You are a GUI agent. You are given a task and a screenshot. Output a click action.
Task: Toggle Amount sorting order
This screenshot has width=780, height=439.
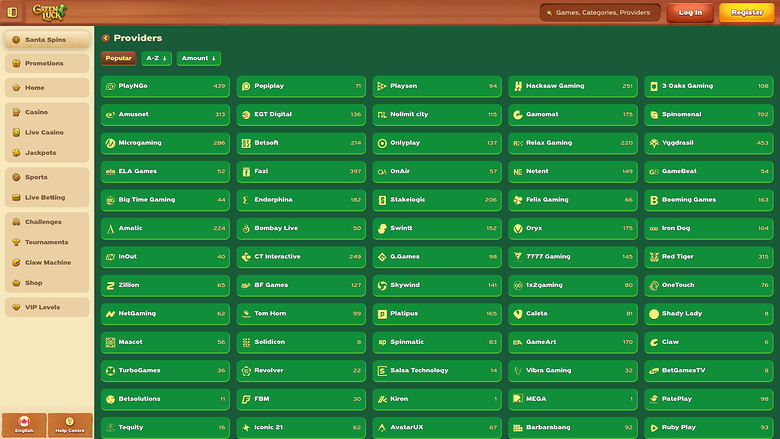tap(198, 58)
